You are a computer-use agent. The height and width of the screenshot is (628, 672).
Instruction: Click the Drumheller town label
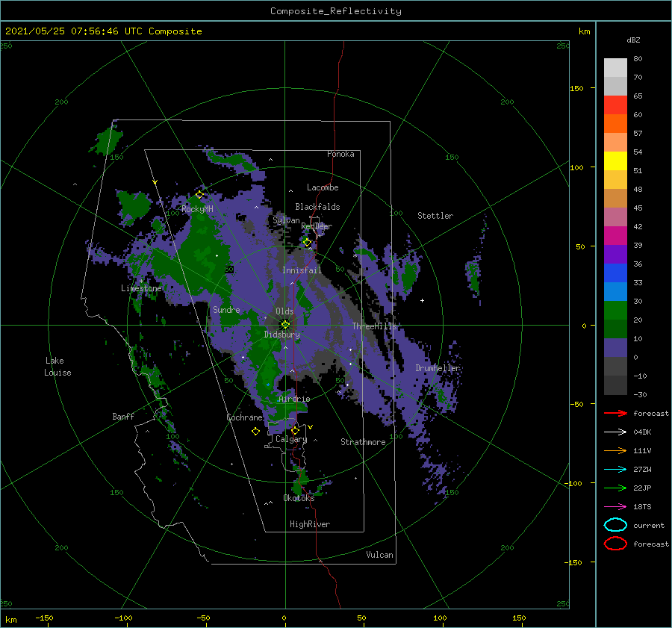(438, 368)
